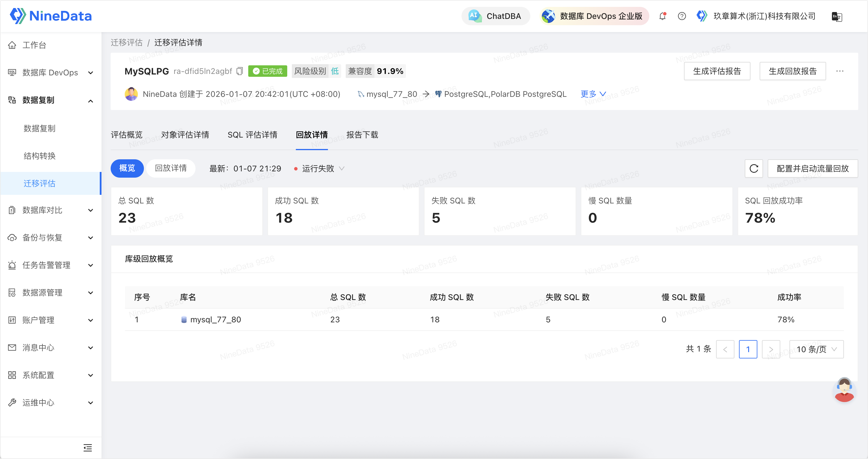Open the help question mark icon

click(x=682, y=16)
